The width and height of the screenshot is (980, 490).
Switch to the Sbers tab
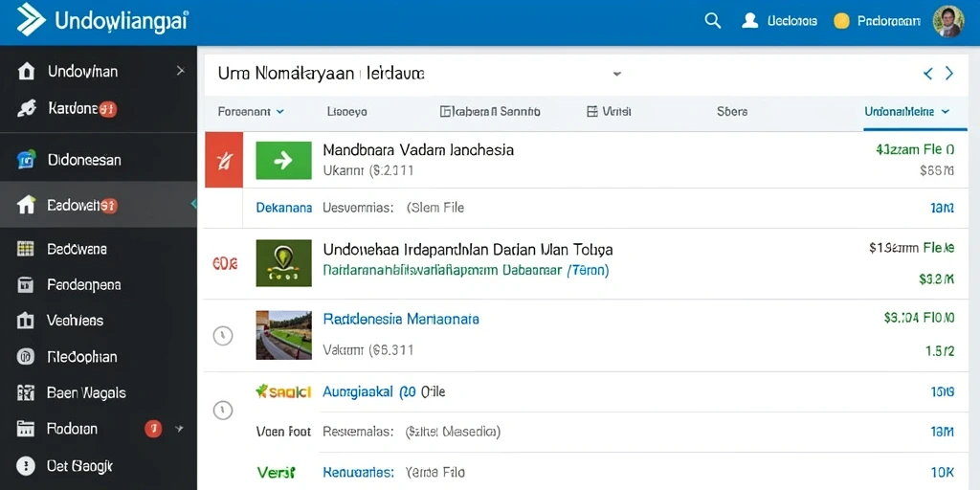pyautogui.click(x=732, y=112)
